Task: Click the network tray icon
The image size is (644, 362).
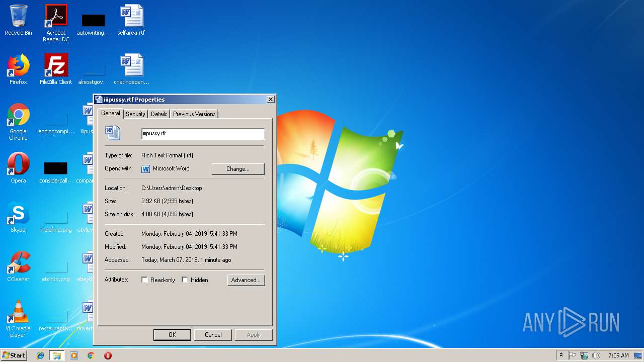Action: click(584, 355)
